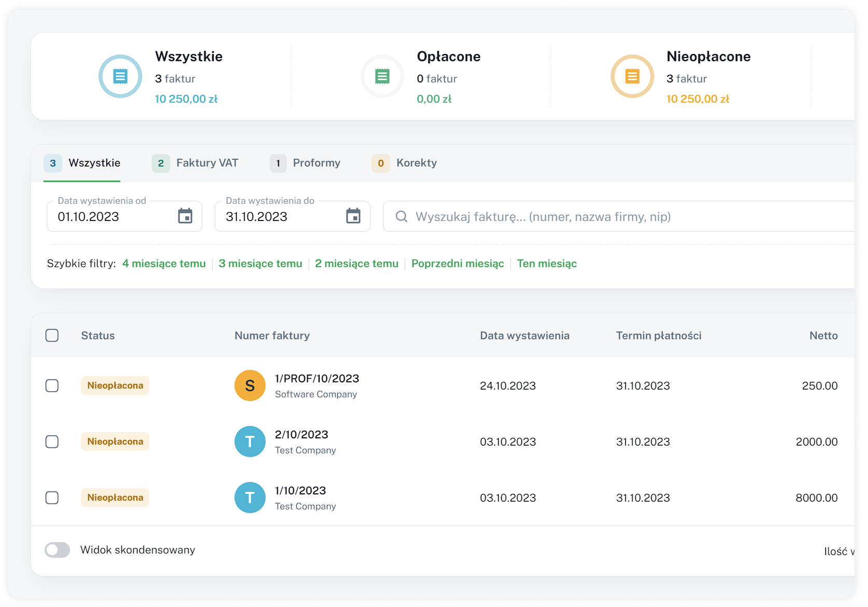Screen dimensions: 868x607
Task: Apply the 3 miesiące temu filter
Action: [260, 264]
